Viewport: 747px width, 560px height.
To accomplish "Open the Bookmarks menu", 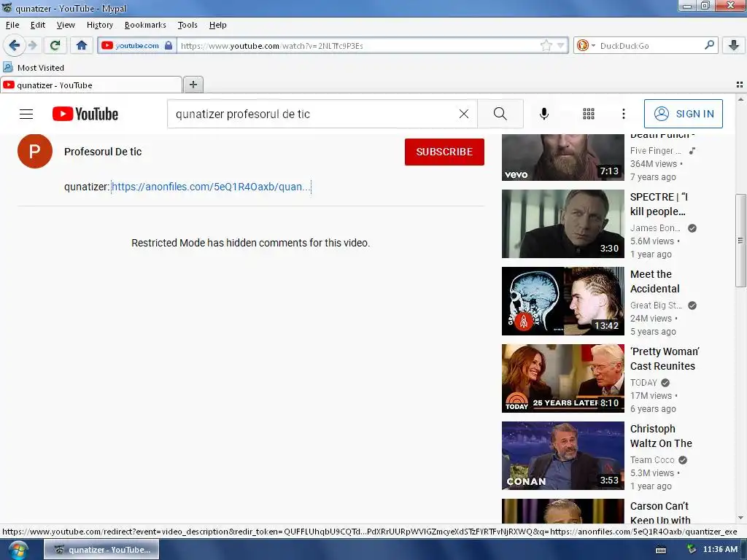I will 145,26.
